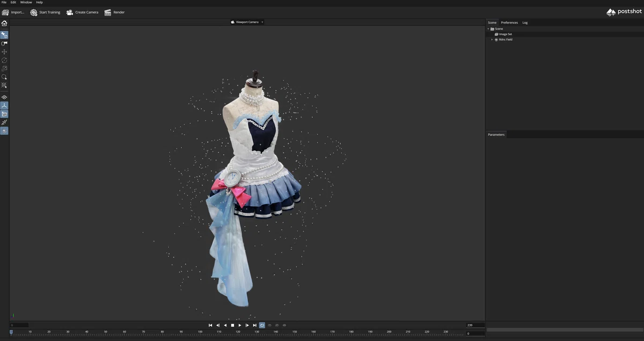This screenshot has width=644, height=341.
Task: Open the Parameters panel tab
Action: click(496, 134)
